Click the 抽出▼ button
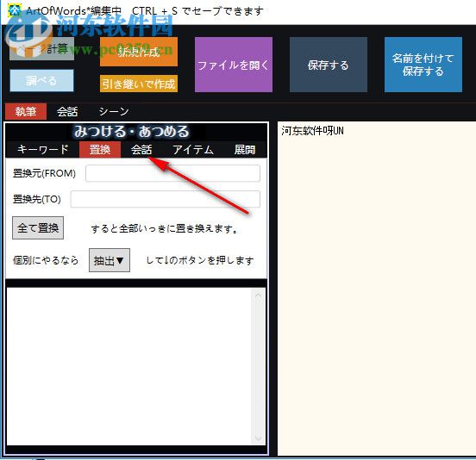This screenshot has height=460, width=476. pos(110,260)
